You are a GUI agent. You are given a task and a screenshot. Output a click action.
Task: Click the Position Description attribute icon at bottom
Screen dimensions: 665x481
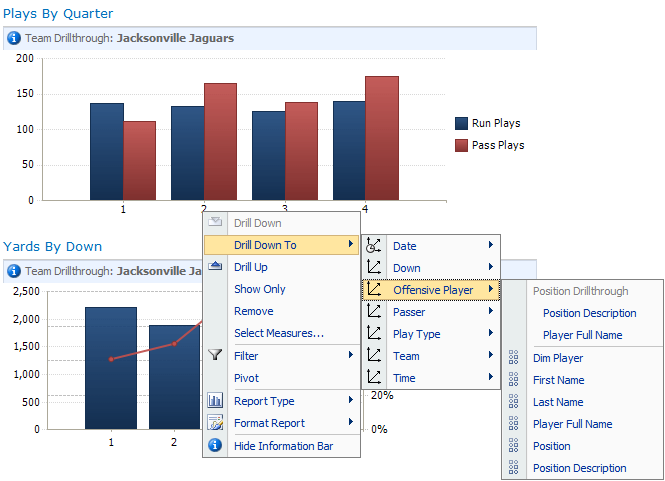(513, 468)
